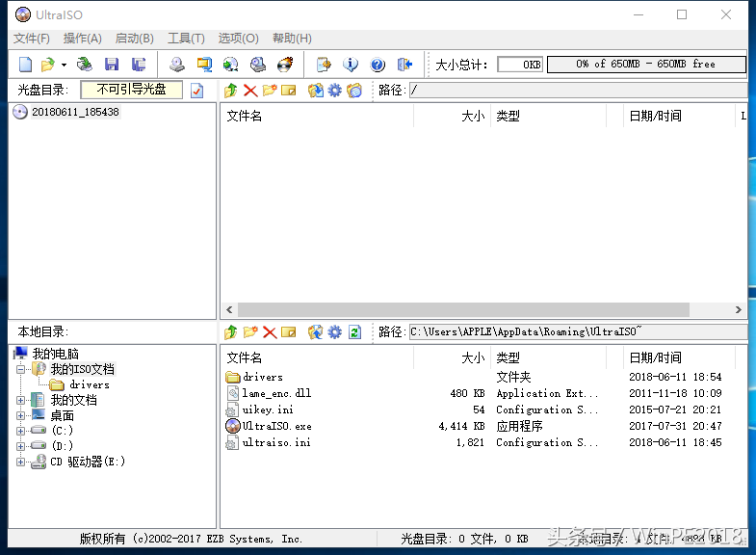Click the gear settings icon in the disc toolbar
Viewport: 756px width, 555px height.
[x=334, y=90]
